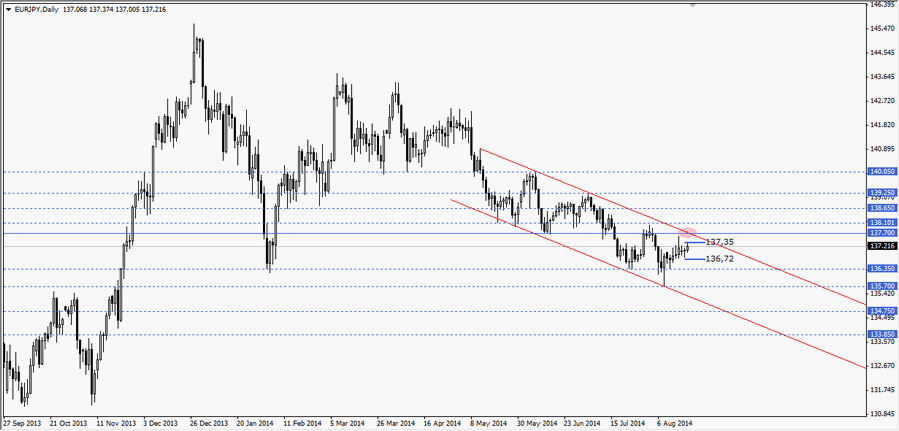Click the gray chart shift marker at top
Viewport: 899px width, 431px height.
coord(693,5)
